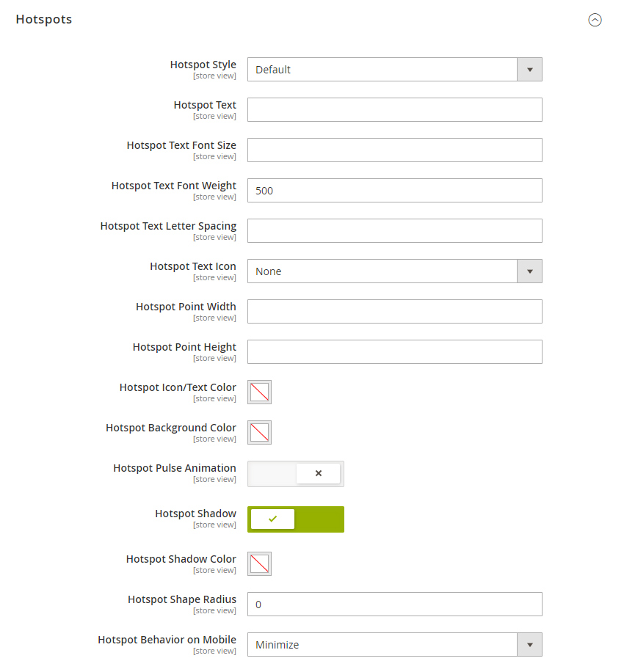Click the Hotspot Shadow label
624x672 pixels.
[195, 514]
